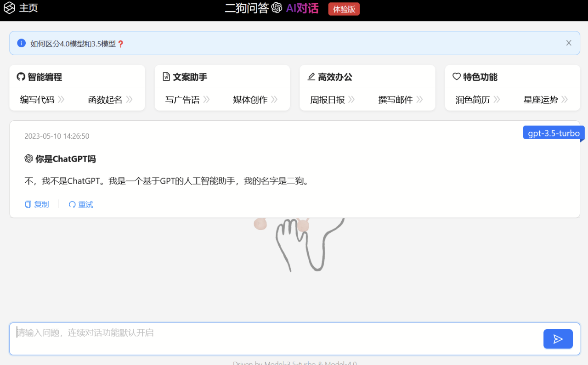Click the chevron arrows after 润色简历
This screenshot has width=588, height=365.
point(497,100)
